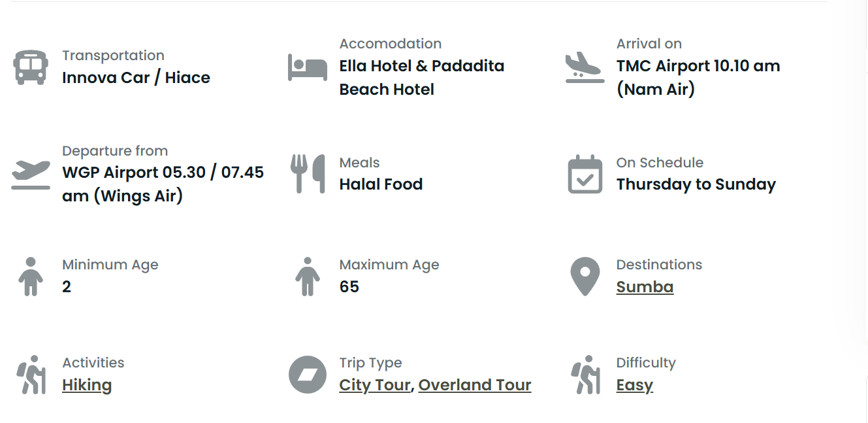868x423 pixels.
Task: Click the Thursday to Sunday schedule text
Action: tap(696, 184)
